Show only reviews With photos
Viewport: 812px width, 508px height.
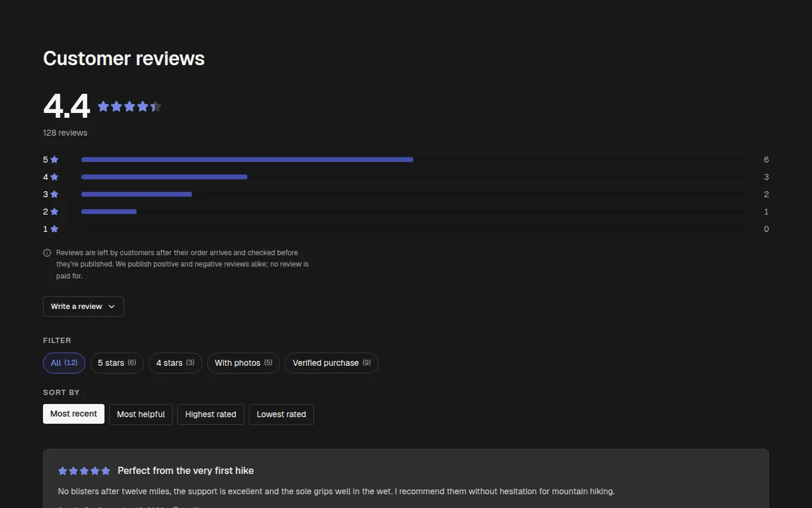(x=244, y=363)
